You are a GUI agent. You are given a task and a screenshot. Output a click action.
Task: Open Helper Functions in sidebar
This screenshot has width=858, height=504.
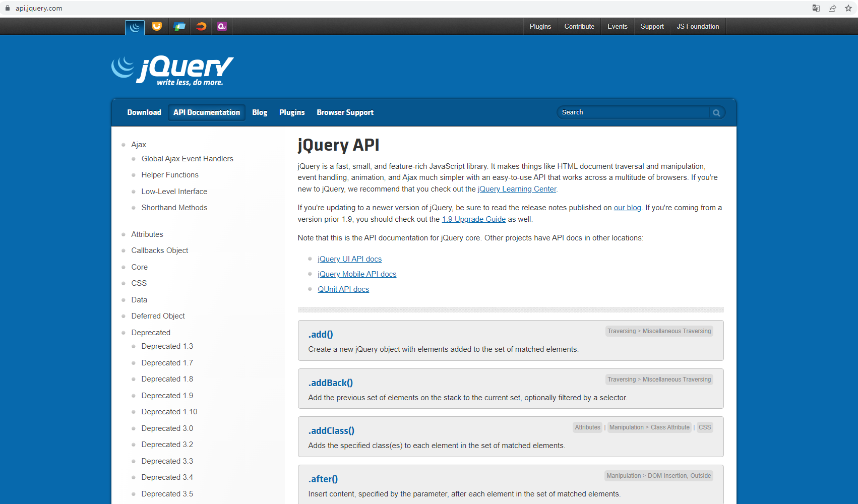click(x=170, y=175)
